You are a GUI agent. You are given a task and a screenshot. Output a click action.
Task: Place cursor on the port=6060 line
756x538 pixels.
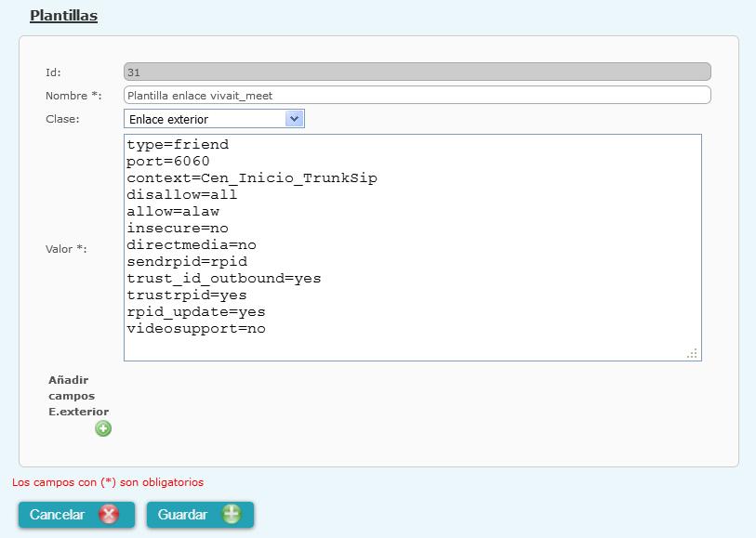[167, 162]
